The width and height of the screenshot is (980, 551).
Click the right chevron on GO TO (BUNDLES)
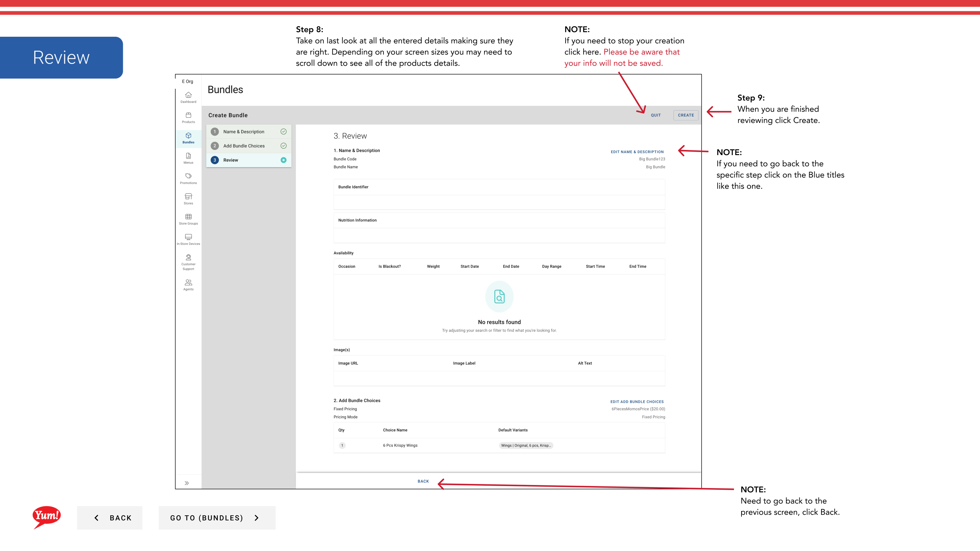coord(257,518)
